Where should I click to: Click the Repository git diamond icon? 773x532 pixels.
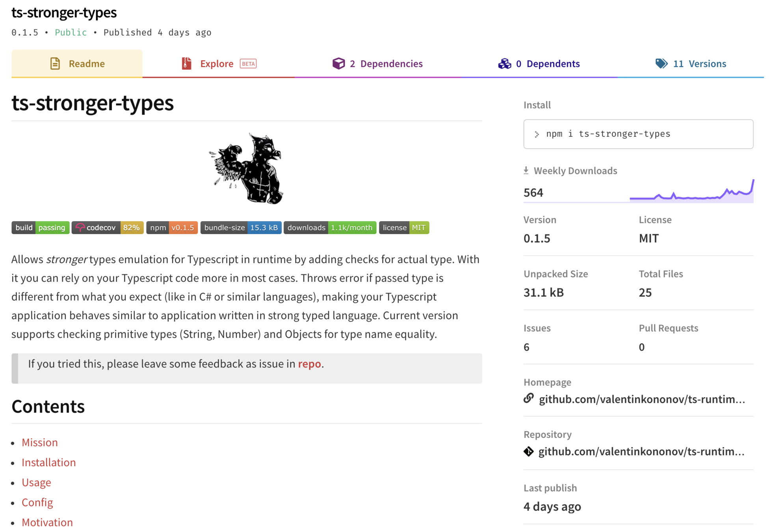(529, 451)
